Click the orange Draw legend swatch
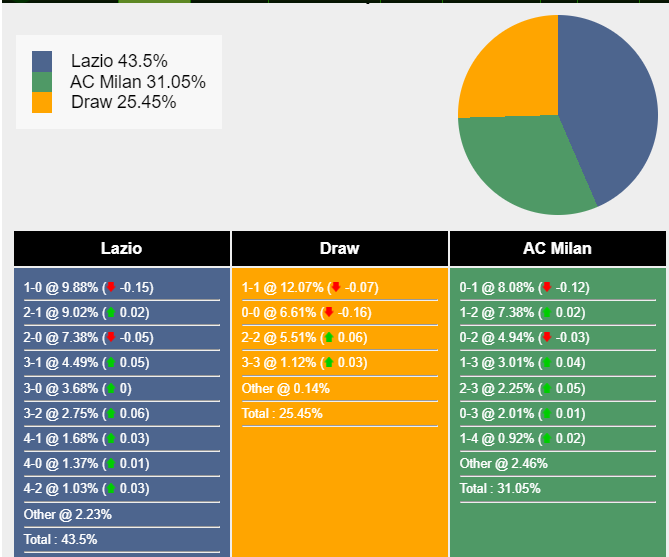Screen dimensions: 669x557 (42, 102)
